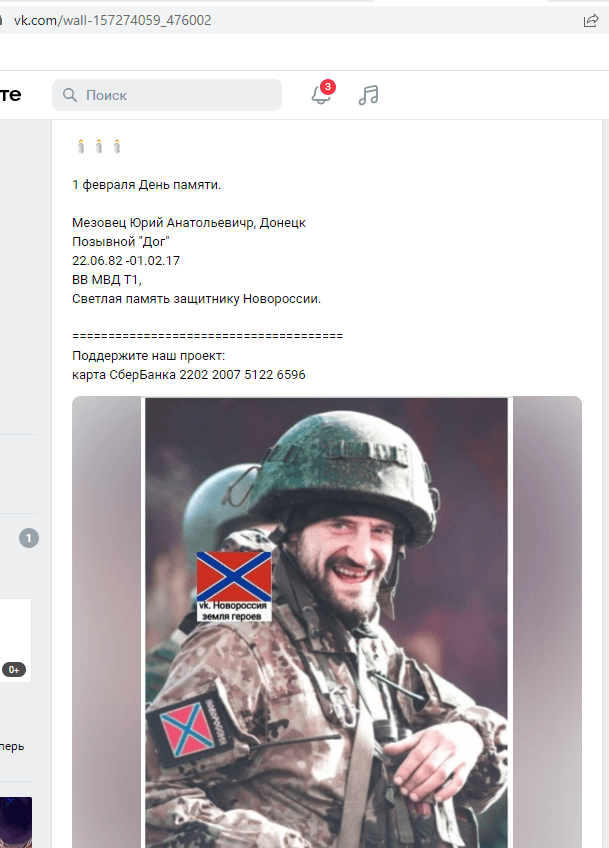Screen dimensions: 609x848
Task: Click the СберБанк card number line
Action: tap(189, 375)
